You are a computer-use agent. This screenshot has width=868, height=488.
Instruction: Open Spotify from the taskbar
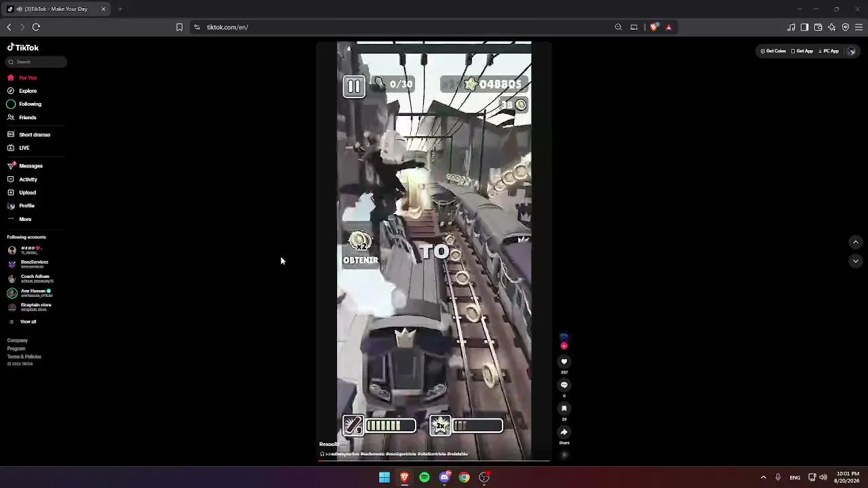pyautogui.click(x=425, y=477)
